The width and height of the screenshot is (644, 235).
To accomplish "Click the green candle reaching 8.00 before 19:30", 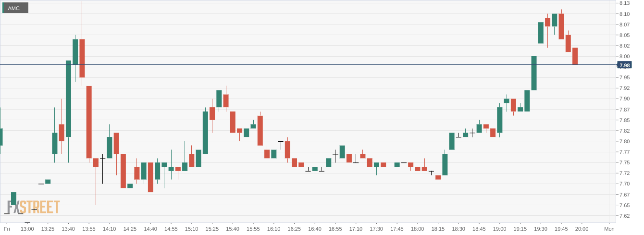I will click(x=533, y=73).
